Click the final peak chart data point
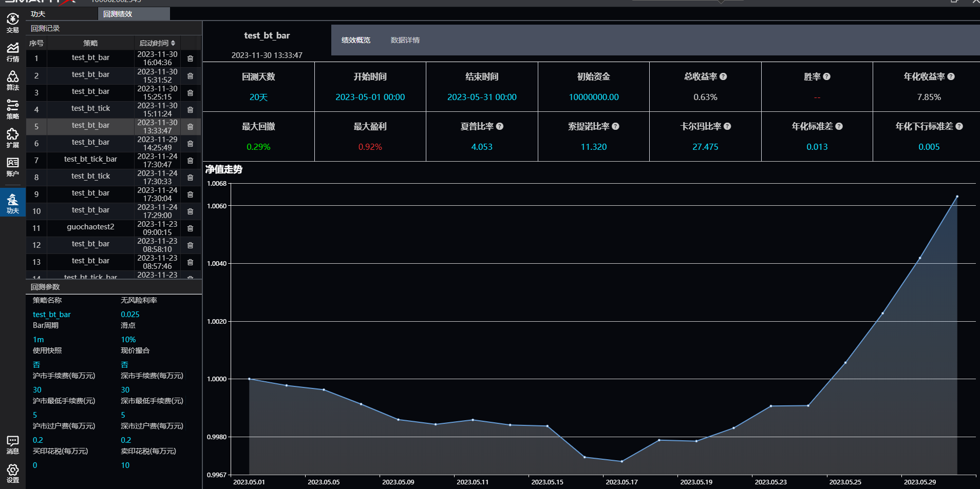 tap(957, 197)
